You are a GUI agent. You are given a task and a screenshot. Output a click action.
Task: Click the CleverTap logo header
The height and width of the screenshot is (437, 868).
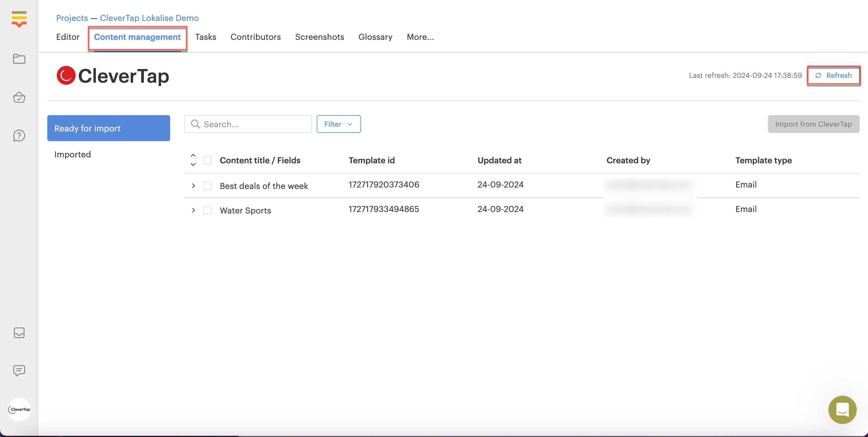[x=113, y=75]
